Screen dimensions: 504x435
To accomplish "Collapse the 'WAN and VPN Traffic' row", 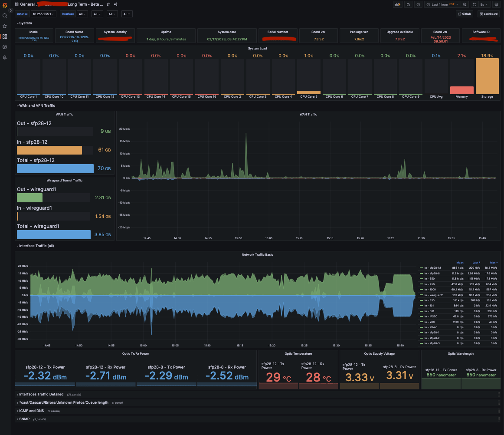I will coord(37,105).
